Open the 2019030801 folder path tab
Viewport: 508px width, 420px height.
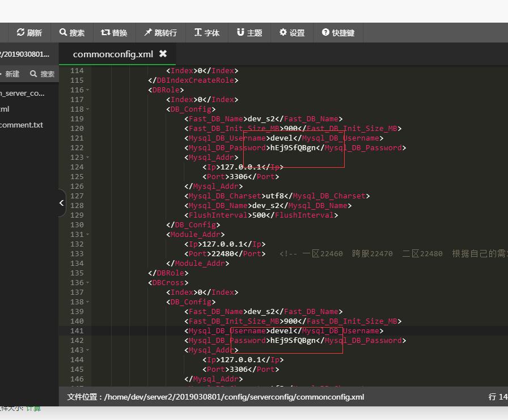(x=24, y=54)
